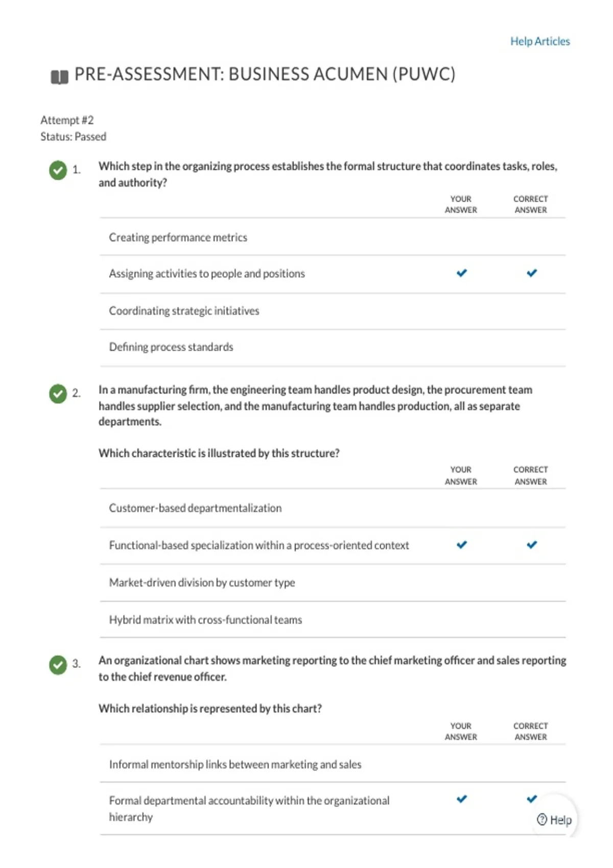Select the Coordinating strategic initiatives option
The width and height of the screenshot is (613, 868).
coord(333,311)
